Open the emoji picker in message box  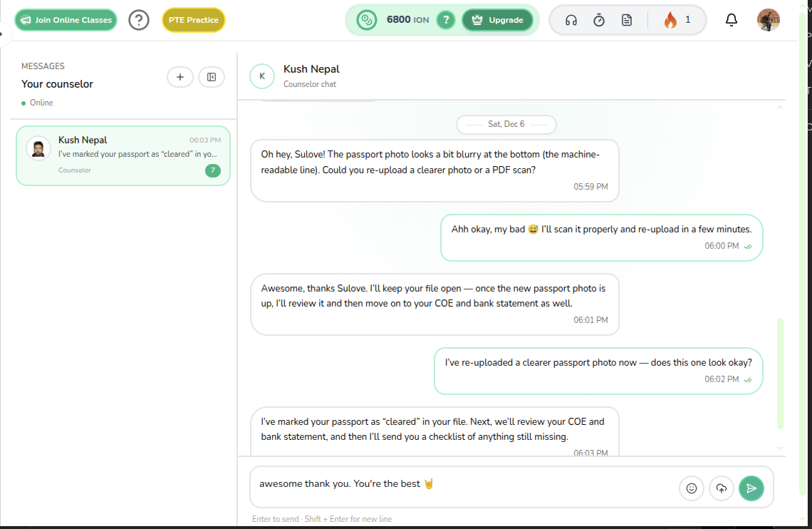tap(691, 488)
